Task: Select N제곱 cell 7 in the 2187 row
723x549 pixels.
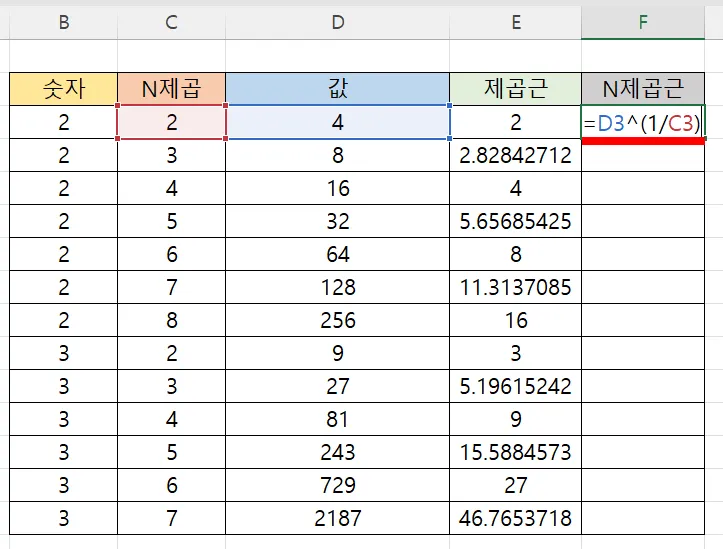Action: point(172,518)
